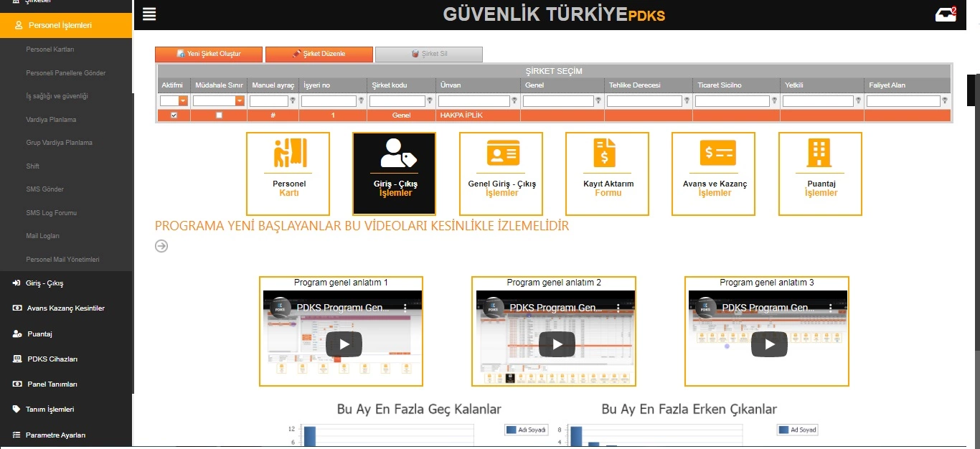
Task: Play the Program genel anlatım 2 video
Action: pyautogui.click(x=557, y=344)
